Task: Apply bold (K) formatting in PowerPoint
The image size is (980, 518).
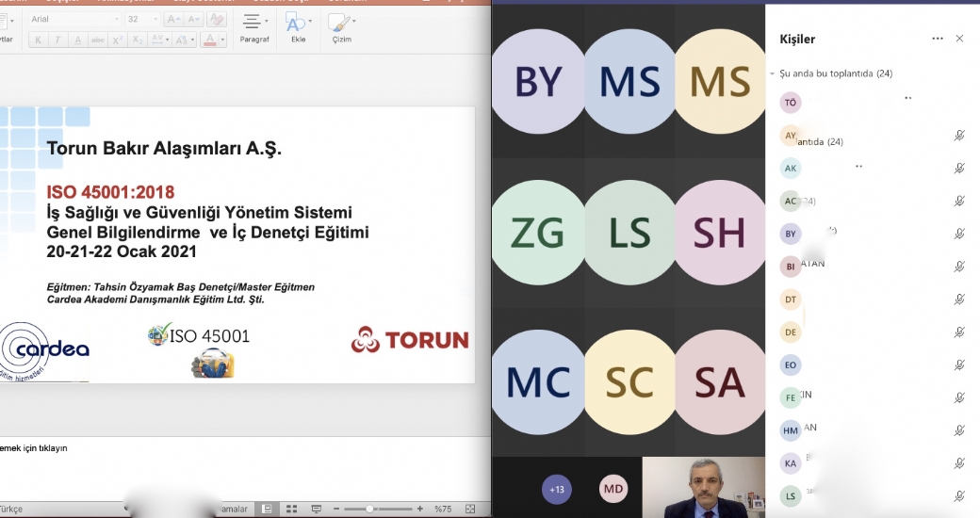Action: click(x=38, y=40)
